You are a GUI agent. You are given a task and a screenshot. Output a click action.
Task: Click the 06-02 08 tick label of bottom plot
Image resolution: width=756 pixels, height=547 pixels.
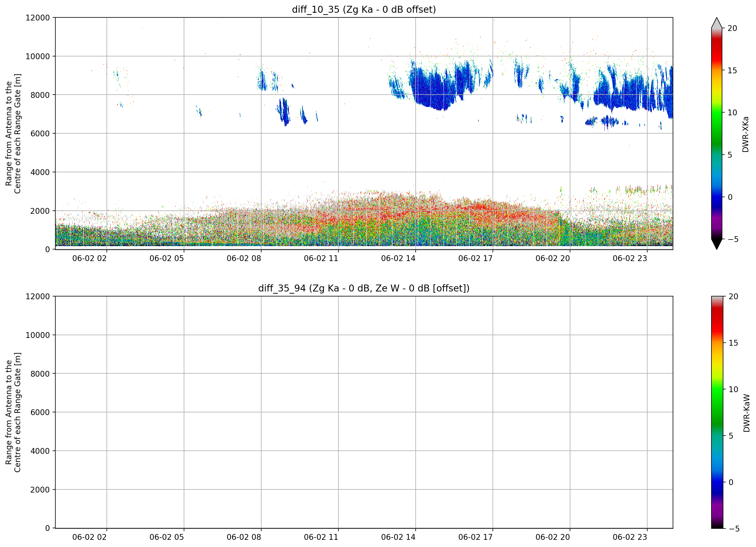[x=244, y=537]
